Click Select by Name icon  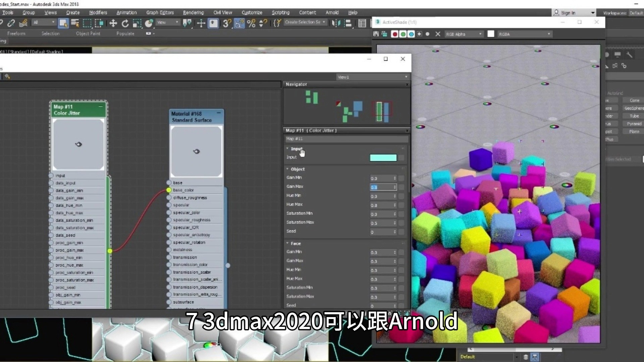click(x=75, y=23)
